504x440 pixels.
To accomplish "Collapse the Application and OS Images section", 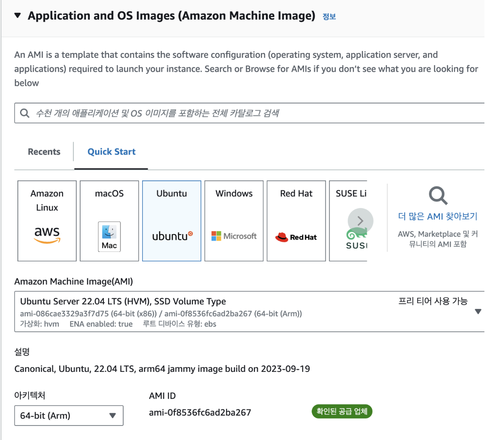I will [x=18, y=15].
